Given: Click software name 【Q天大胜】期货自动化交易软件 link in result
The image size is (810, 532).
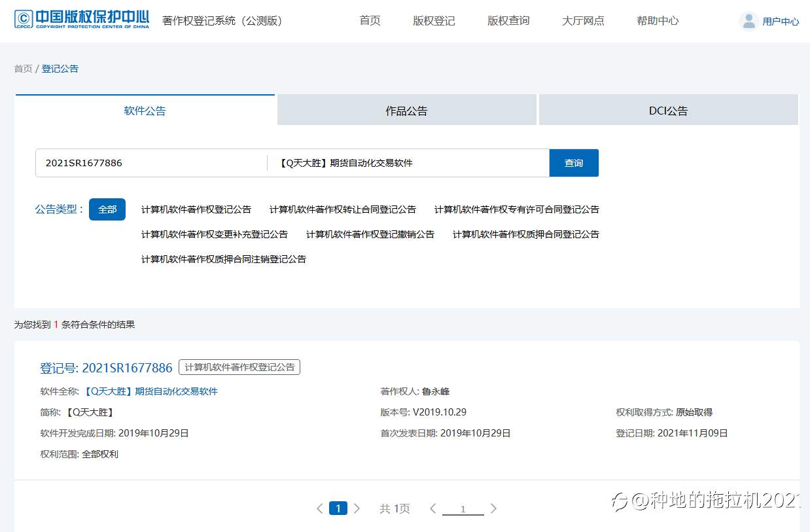Looking at the screenshot, I should coord(150,391).
